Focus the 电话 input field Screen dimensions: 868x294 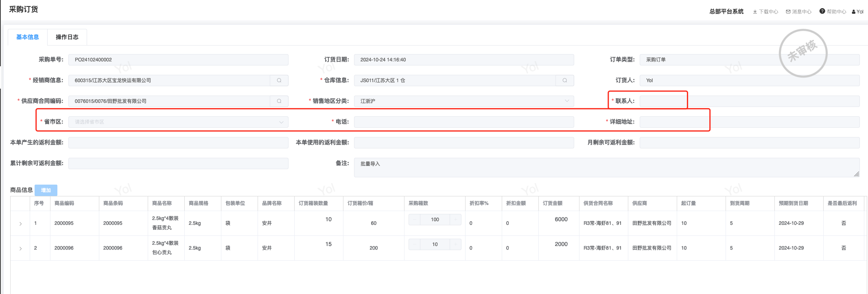(464, 122)
